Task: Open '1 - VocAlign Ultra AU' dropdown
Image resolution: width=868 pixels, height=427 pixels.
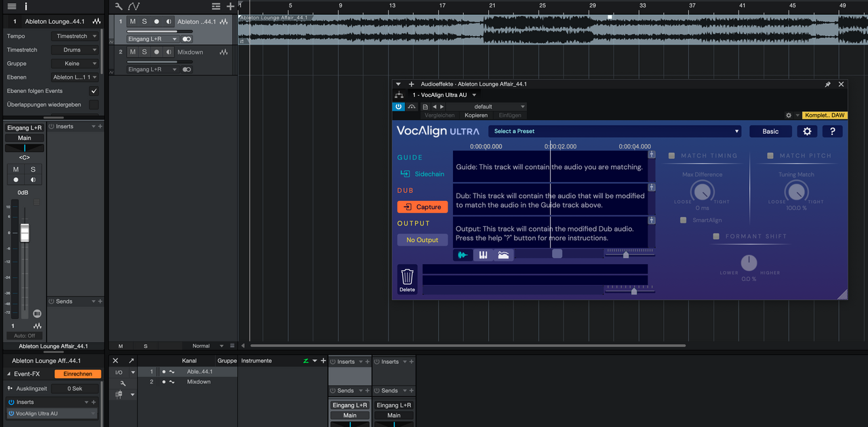Action: pyautogui.click(x=444, y=95)
